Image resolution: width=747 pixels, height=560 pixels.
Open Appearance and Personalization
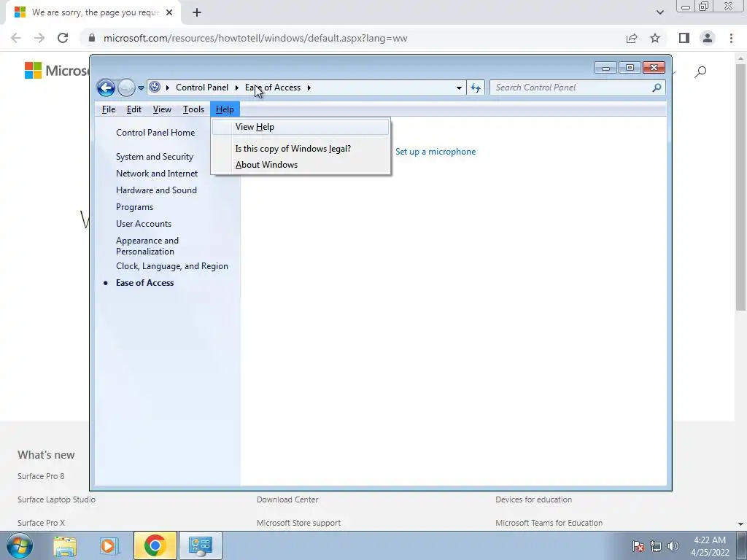pyautogui.click(x=147, y=246)
